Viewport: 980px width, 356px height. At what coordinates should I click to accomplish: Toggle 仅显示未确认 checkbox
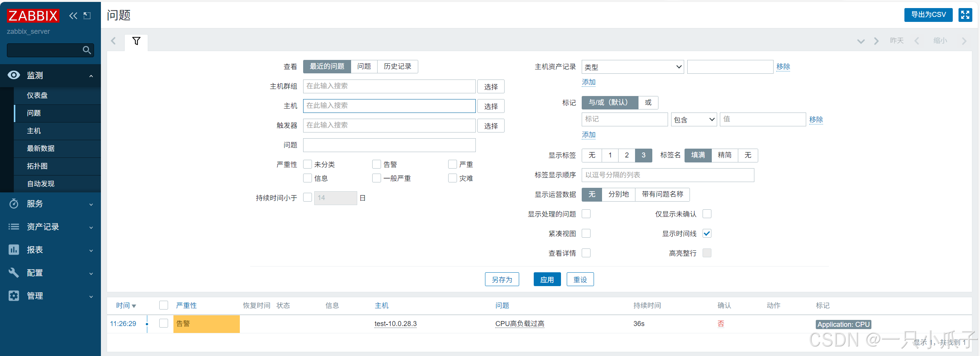point(707,214)
